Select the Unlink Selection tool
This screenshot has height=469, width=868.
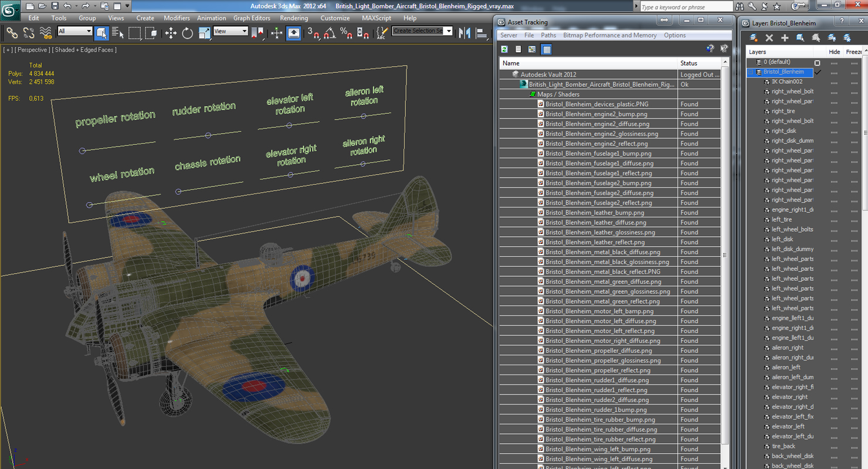click(29, 33)
